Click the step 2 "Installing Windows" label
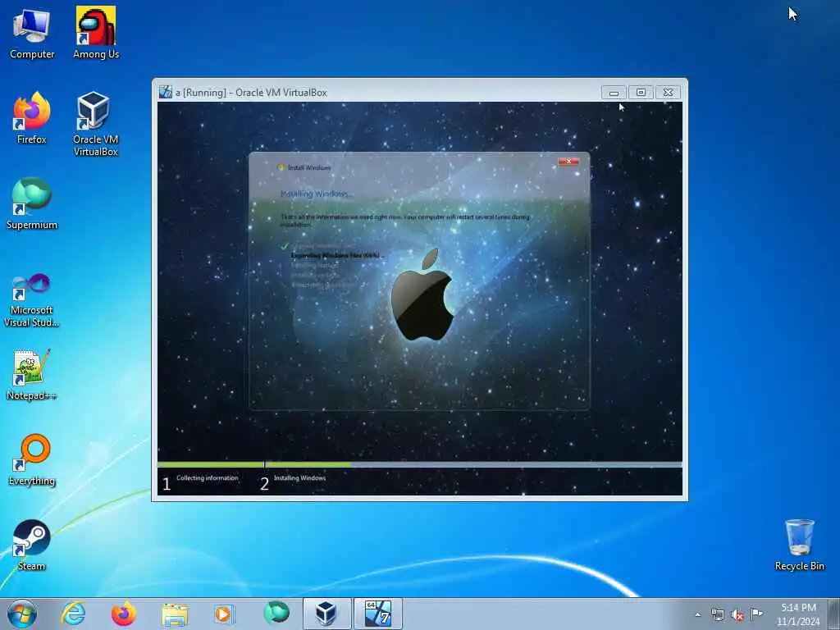This screenshot has width=840, height=630. coord(299,478)
